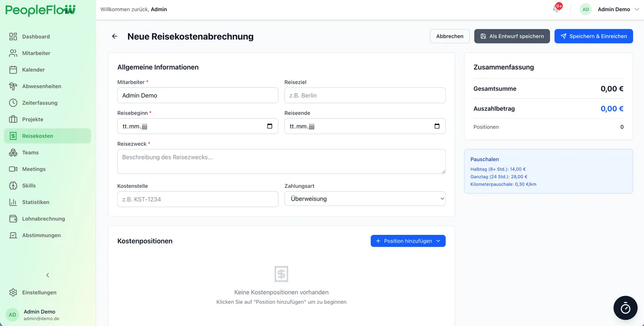Viewport: 644px width, 326px height.
Task: Click the Pauschalen heading
Action: 484,159
